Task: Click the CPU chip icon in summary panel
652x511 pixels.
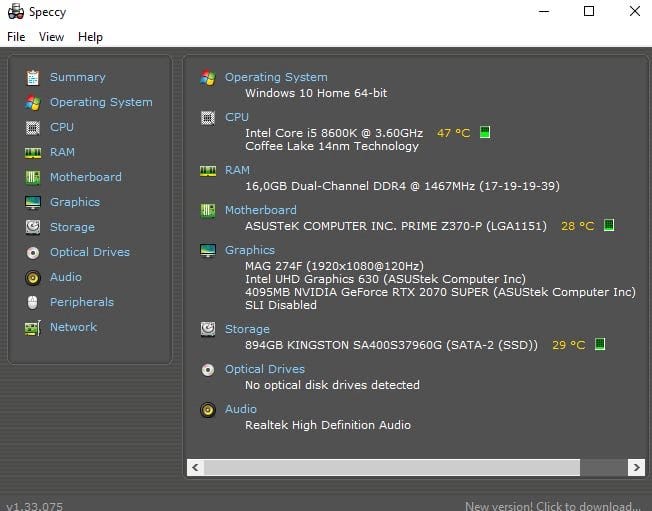Action: tap(208, 118)
